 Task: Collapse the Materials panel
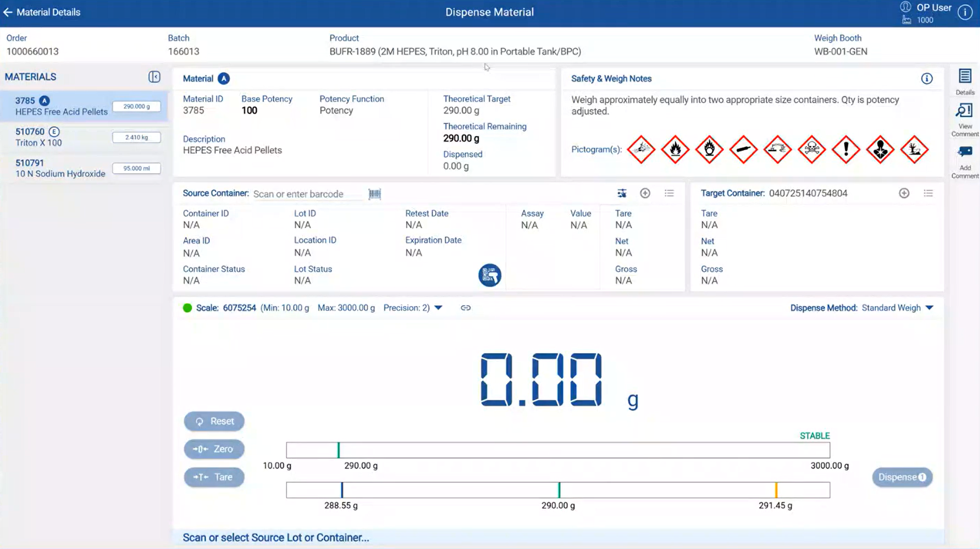[154, 77]
